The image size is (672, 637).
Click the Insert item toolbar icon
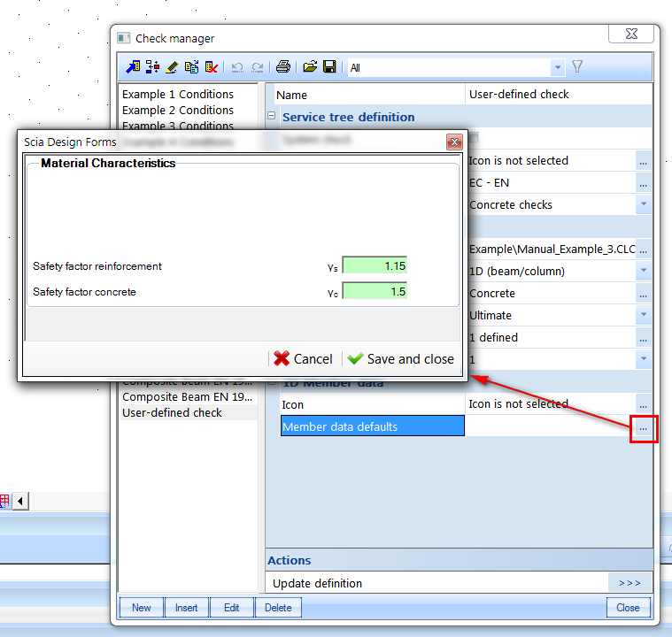tap(152, 67)
